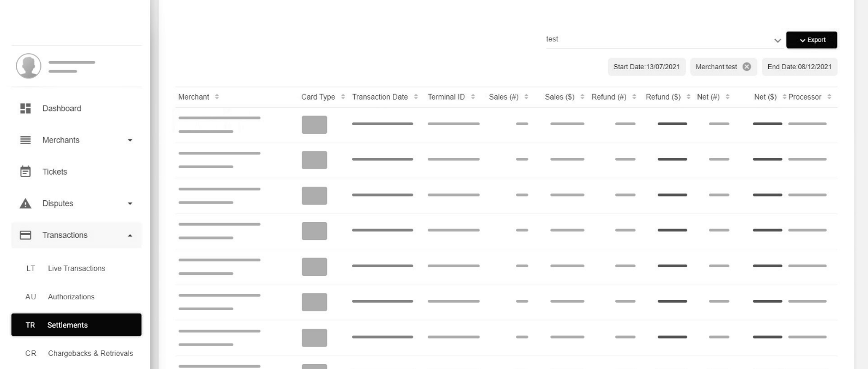The width and height of the screenshot is (868, 369).
Task: Select Settlements submenu item
Action: pyautogui.click(x=76, y=325)
